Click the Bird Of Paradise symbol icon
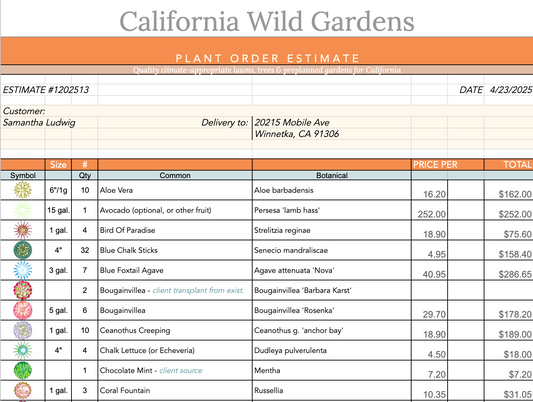Screen dimensions: 533x402 (x=23, y=230)
